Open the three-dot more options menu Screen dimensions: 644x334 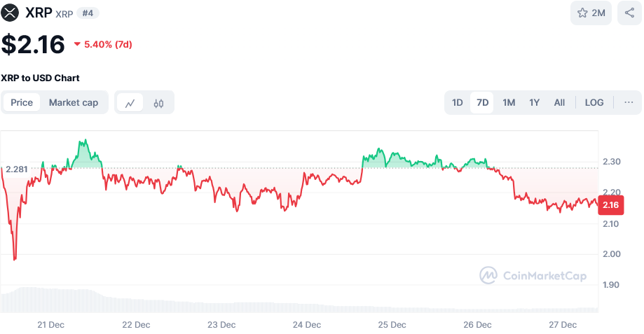coord(629,102)
